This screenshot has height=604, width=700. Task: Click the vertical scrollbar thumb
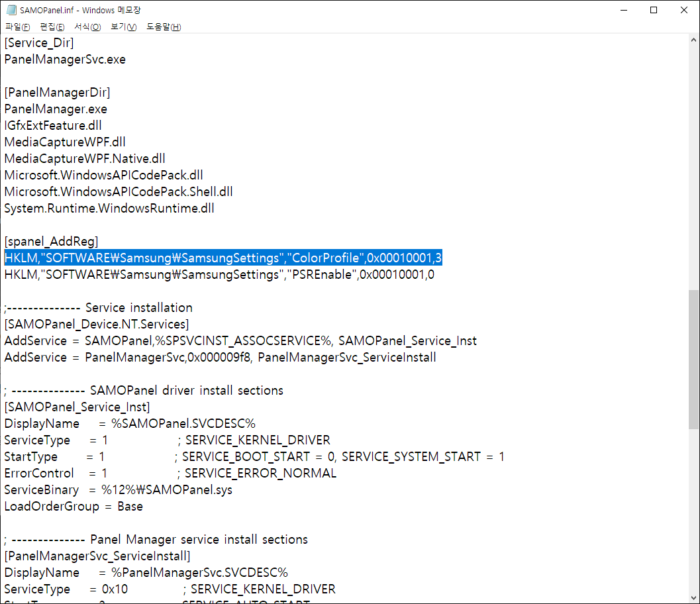693,360
